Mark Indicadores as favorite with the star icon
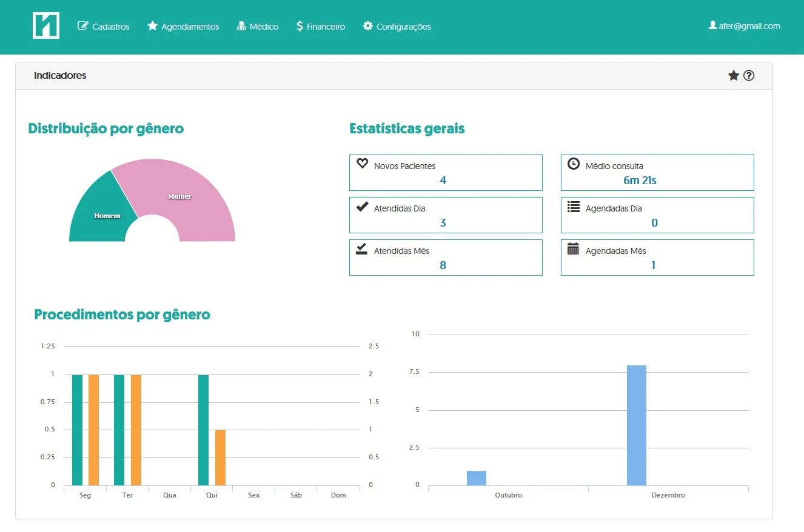The height and width of the screenshot is (532, 804). 734,75
